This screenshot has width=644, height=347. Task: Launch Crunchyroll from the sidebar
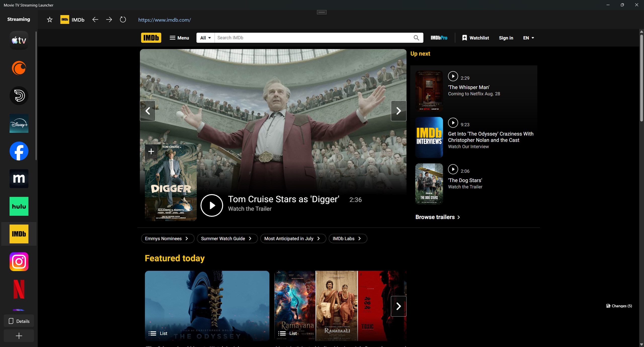19,68
